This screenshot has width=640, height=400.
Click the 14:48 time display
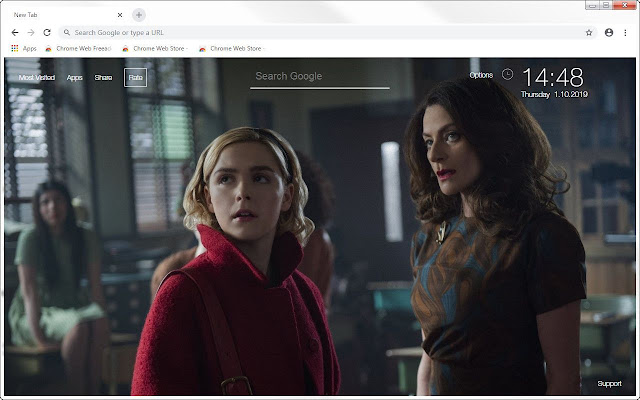coord(553,77)
